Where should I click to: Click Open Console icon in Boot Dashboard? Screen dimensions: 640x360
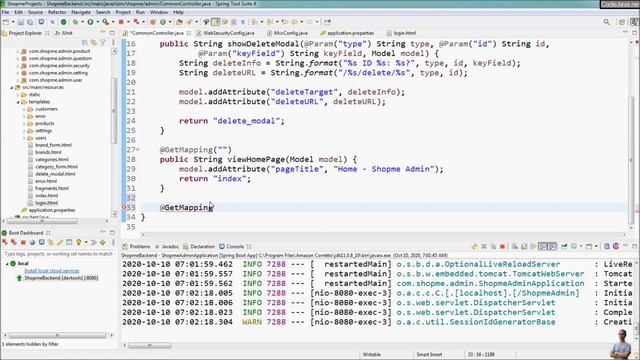(41, 242)
